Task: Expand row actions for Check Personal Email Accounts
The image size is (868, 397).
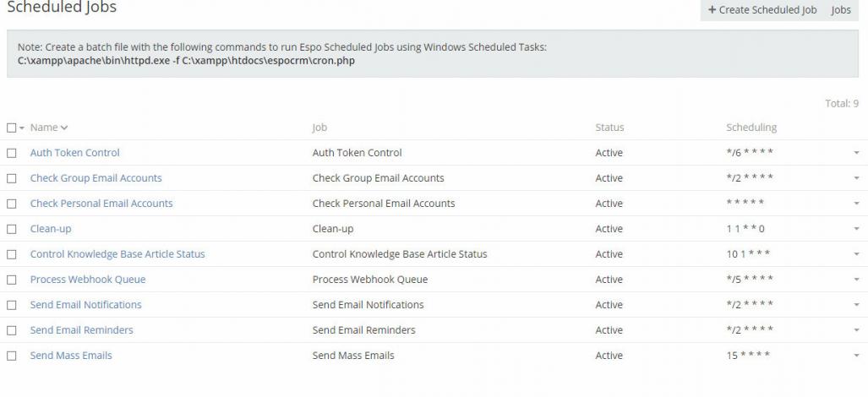Action: 856,204
